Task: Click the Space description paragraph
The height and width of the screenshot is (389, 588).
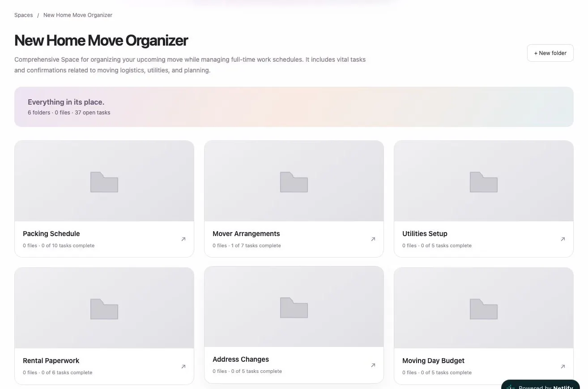Action: pos(190,65)
